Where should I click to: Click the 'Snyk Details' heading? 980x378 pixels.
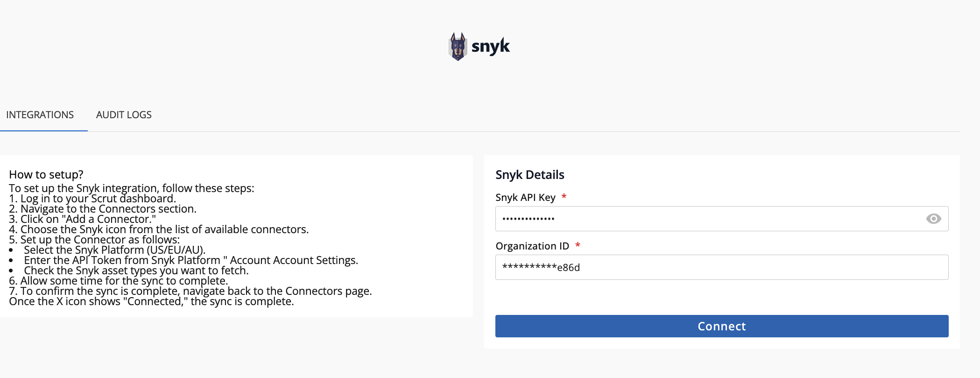(x=530, y=175)
